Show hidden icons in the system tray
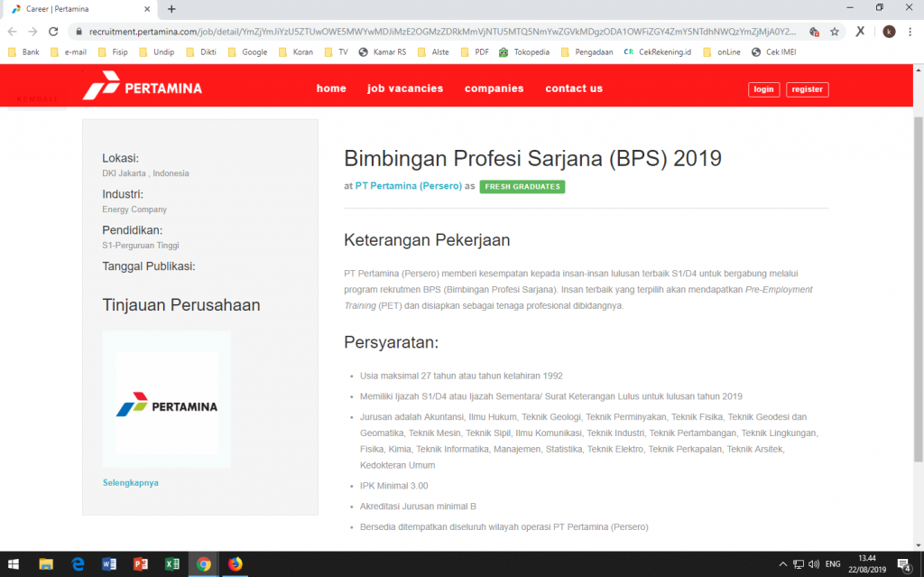 (x=781, y=564)
